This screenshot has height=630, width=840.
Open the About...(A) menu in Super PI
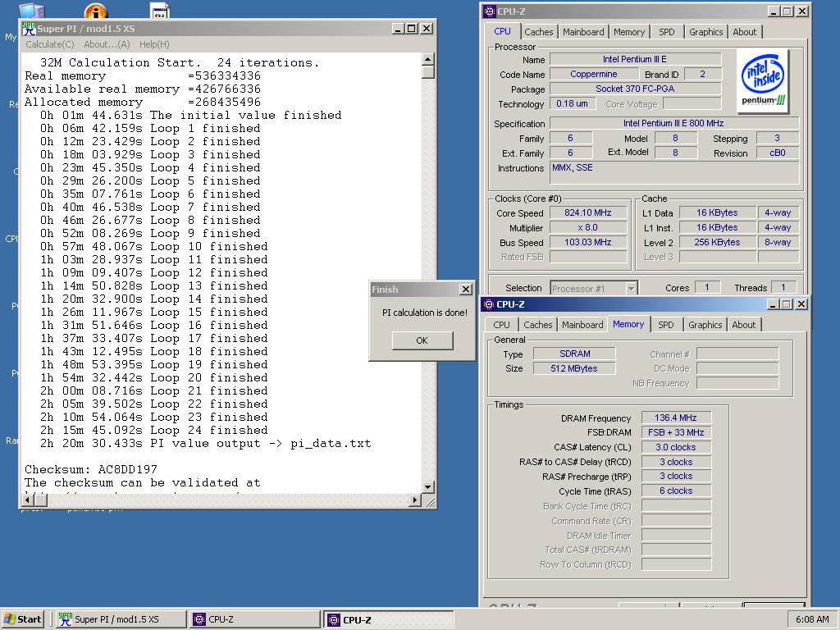point(107,44)
